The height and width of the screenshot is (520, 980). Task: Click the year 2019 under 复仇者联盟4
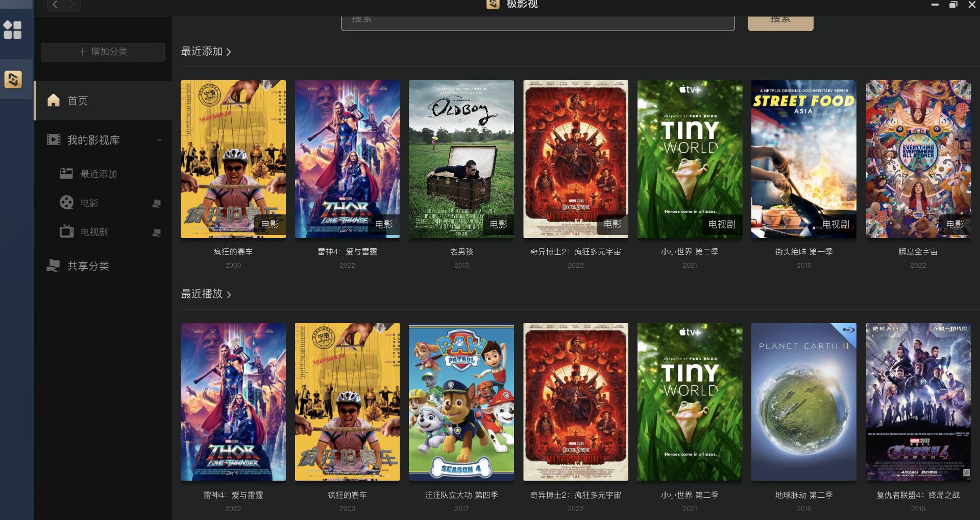(918, 509)
